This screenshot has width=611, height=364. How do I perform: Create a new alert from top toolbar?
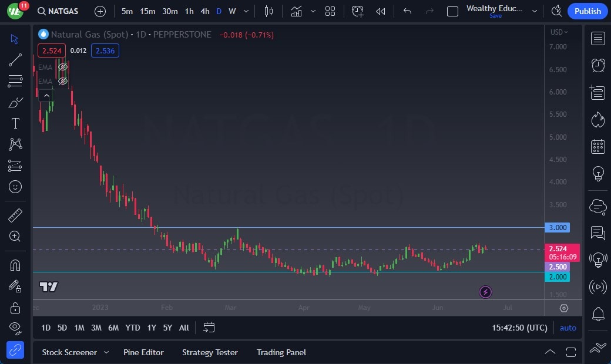click(358, 11)
